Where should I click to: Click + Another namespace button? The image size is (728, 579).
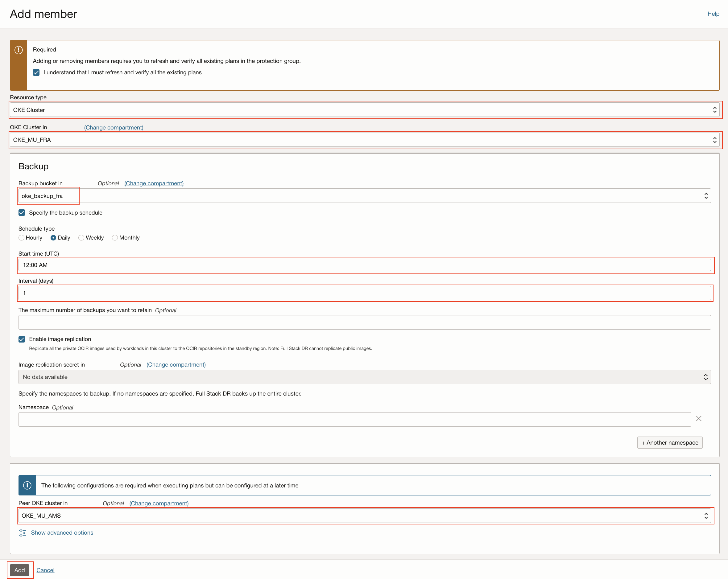pyautogui.click(x=670, y=443)
